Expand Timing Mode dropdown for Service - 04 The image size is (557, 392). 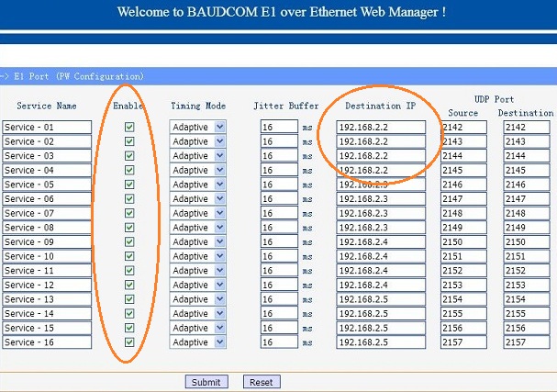197,170
